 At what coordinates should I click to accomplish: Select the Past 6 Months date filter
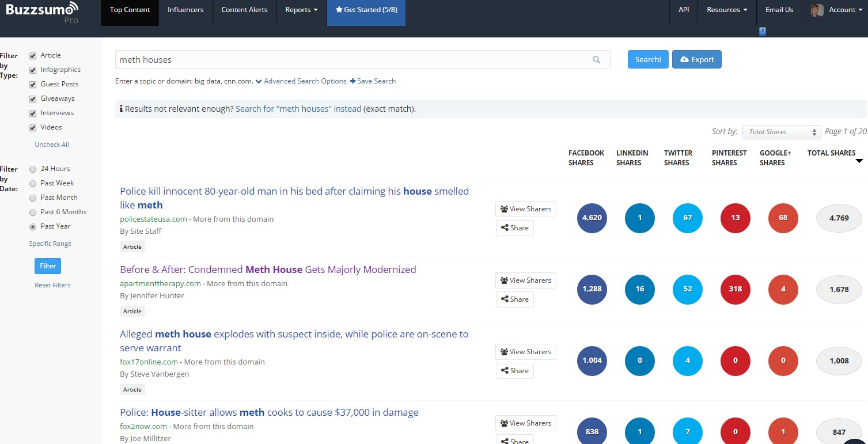click(33, 212)
